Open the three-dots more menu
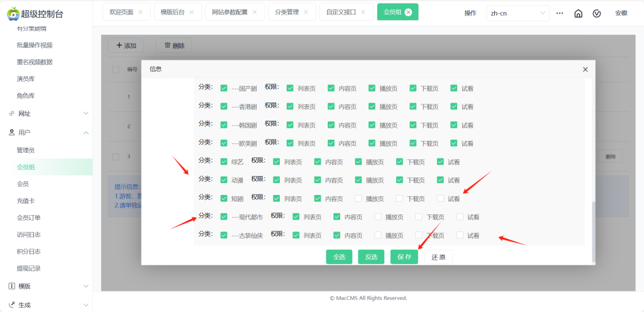Viewport: 644px width, 312px height. [560, 13]
